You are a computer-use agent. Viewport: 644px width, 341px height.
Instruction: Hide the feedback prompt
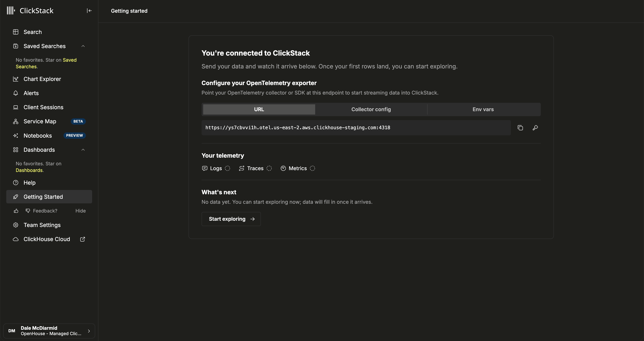(x=80, y=211)
